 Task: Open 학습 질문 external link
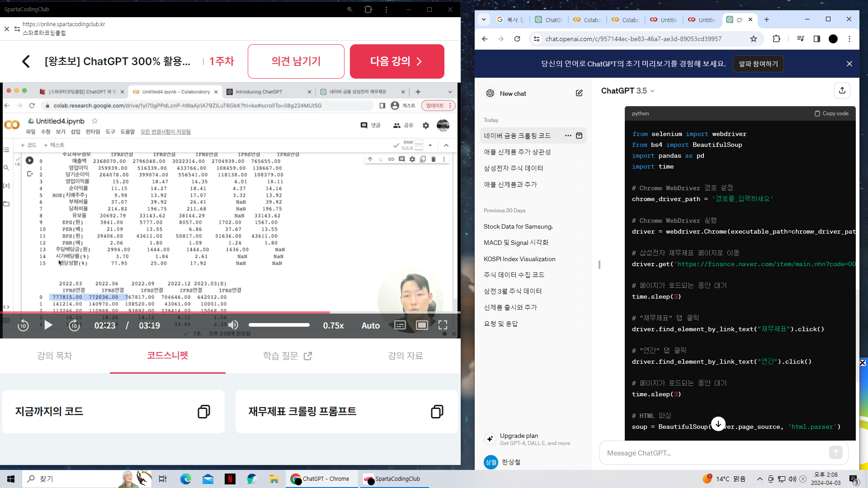click(x=288, y=356)
